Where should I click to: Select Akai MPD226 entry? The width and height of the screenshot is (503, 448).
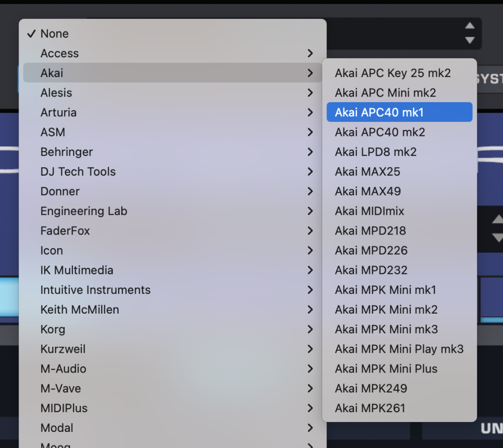[371, 250]
